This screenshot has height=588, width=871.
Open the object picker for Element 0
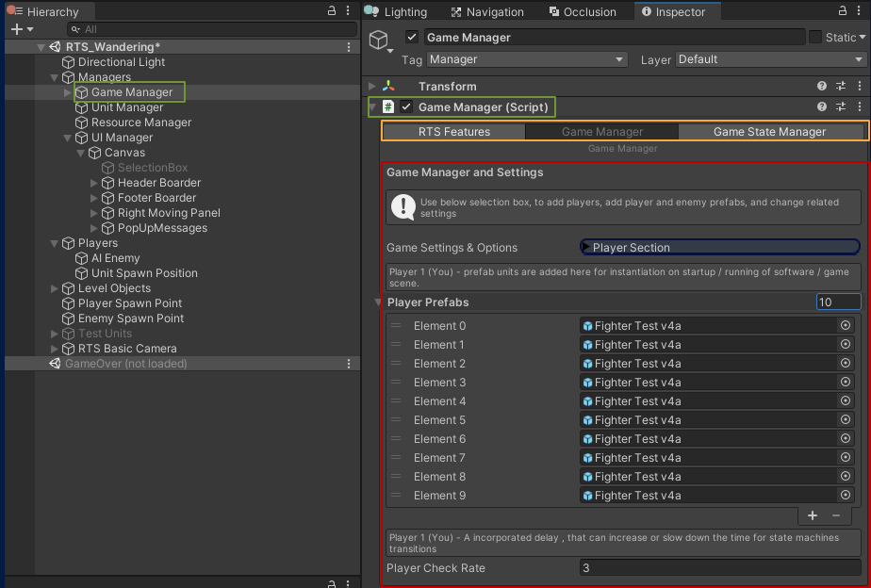[x=846, y=325]
